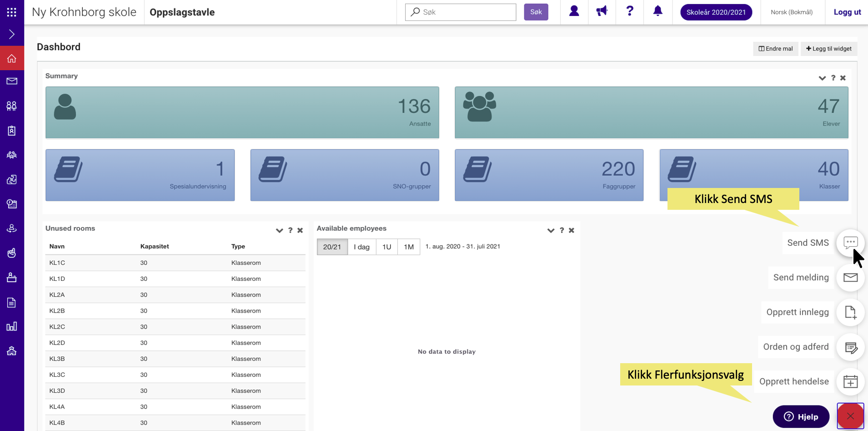Open help for the Available employees widget
This screenshot has height=431, width=868.
click(x=562, y=230)
